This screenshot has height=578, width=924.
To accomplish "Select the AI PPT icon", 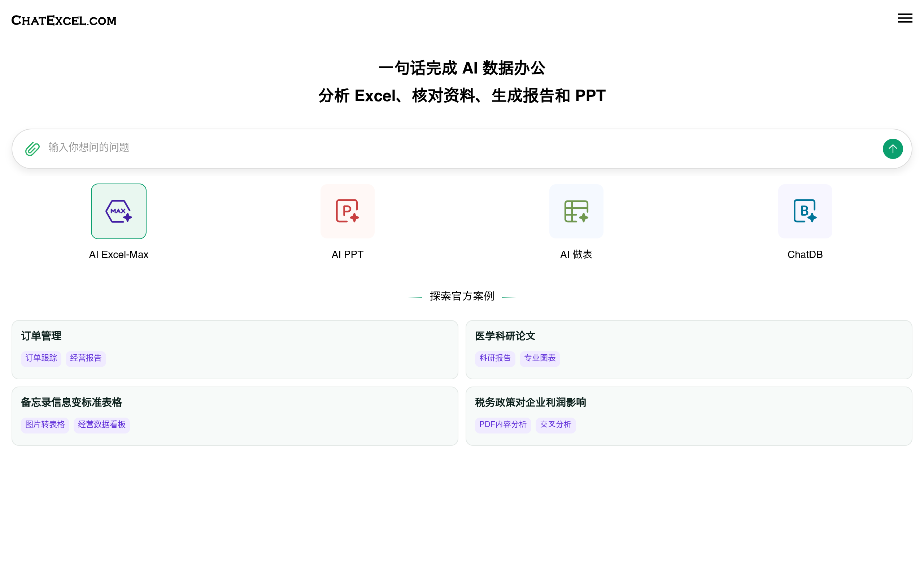I will tap(348, 211).
